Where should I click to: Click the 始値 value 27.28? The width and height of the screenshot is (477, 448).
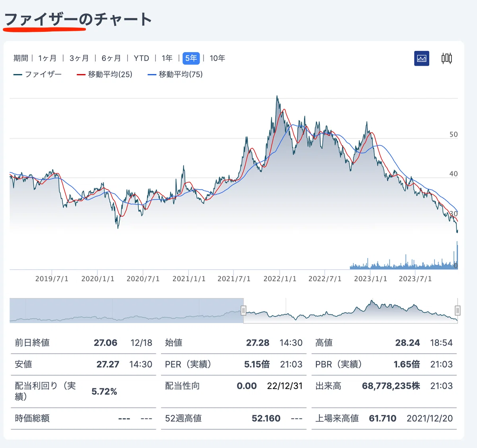[258, 343]
